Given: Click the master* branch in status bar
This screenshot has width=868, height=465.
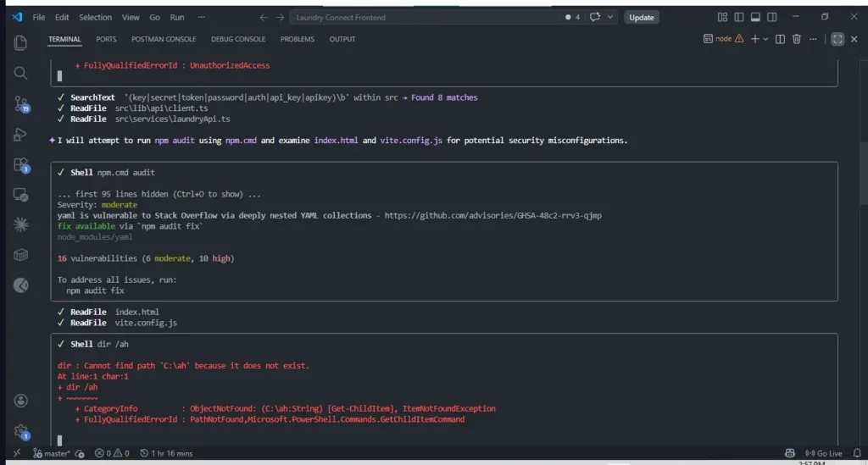Looking at the screenshot, I should (x=52, y=453).
